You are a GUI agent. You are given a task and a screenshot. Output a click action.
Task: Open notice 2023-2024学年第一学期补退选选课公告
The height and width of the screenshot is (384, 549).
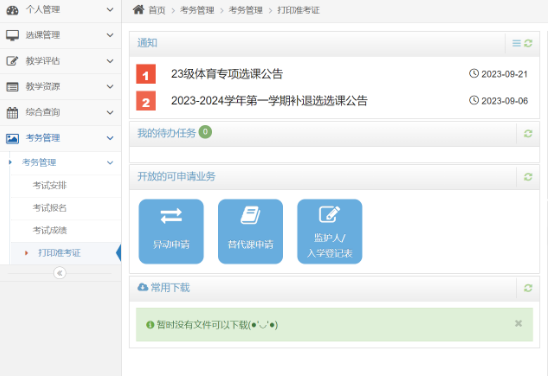coord(269,101)
